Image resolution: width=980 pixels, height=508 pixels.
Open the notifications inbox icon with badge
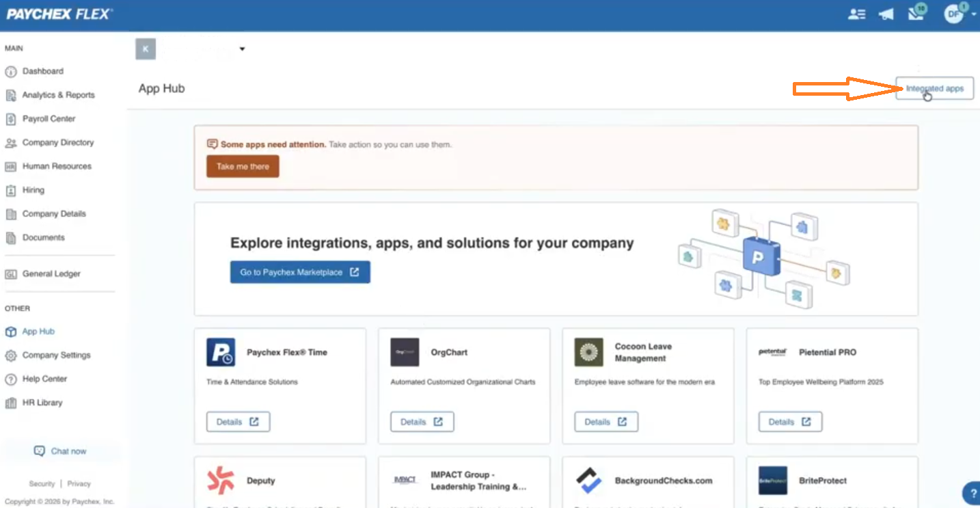[917, 13]
